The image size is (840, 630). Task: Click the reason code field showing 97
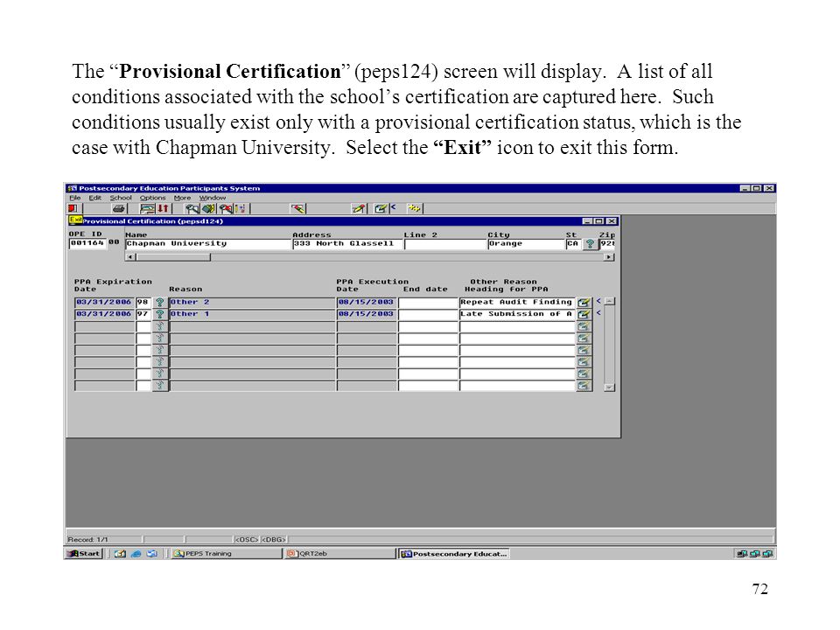[143, 314]
